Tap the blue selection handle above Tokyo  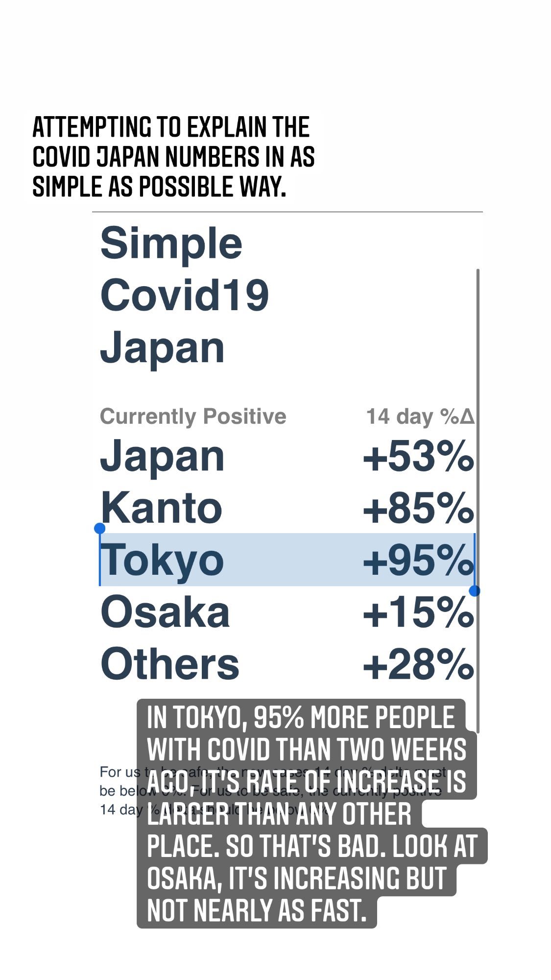[99, 528]
